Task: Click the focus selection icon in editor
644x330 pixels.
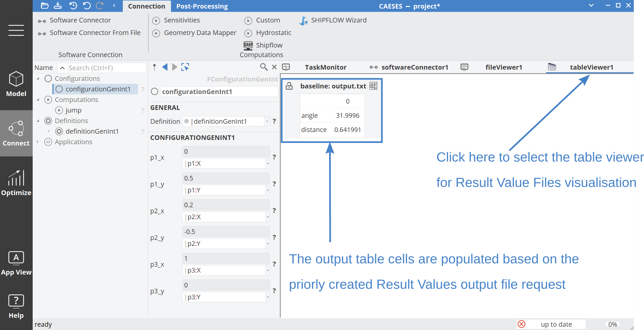Action: click(185, 67)
